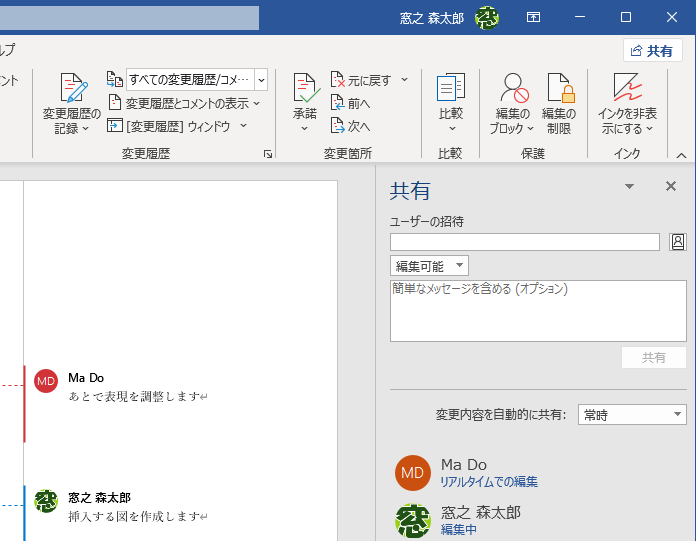Click the [変更履歴] ウィンドウ button
The image size is (696, 541).
pos(169,126)
